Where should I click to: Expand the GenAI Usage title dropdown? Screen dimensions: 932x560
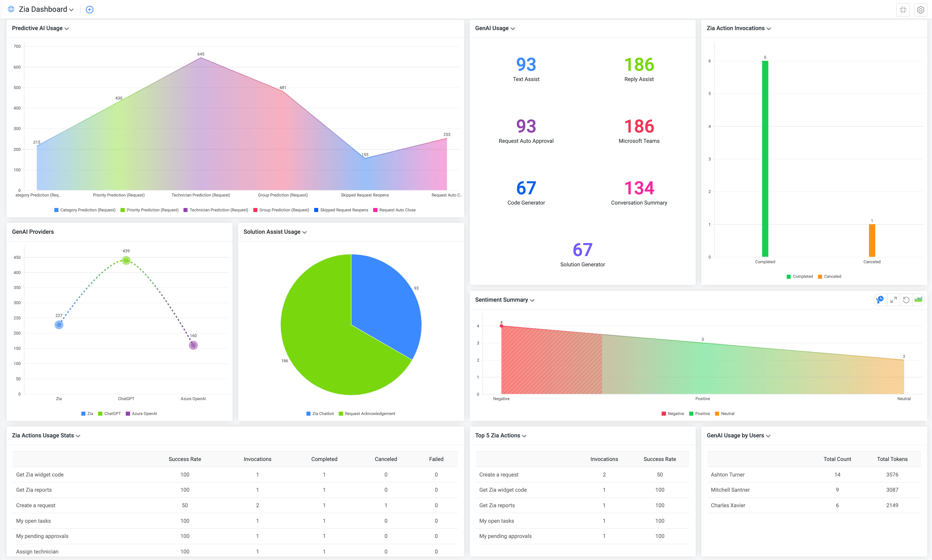click(x=513, y=28)
